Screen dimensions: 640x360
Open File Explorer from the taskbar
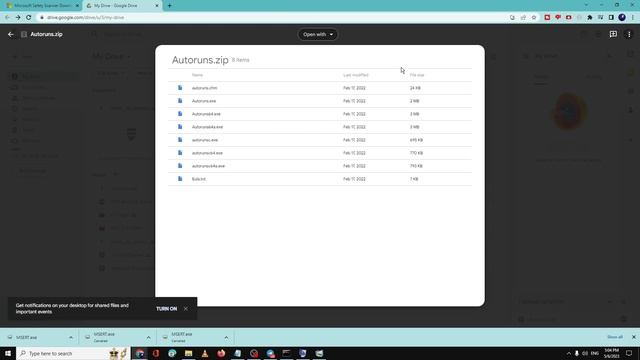click(x=189, y=353)
